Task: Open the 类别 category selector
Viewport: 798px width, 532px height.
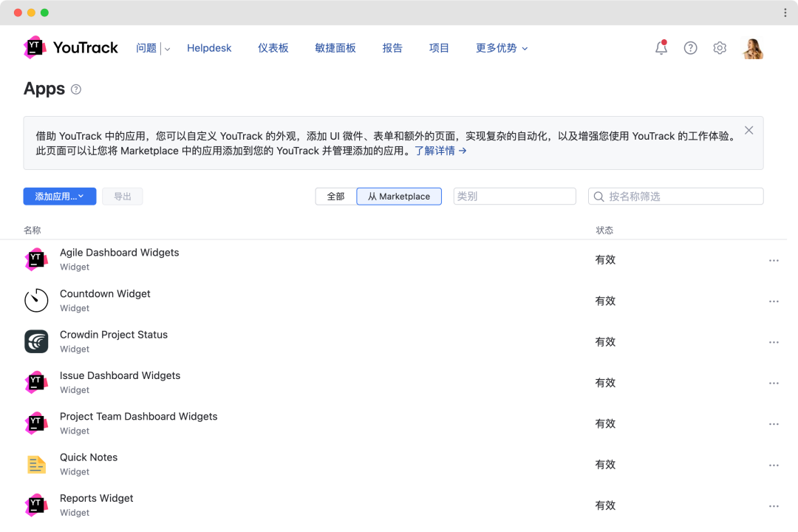Action: [x=514, y=197]
